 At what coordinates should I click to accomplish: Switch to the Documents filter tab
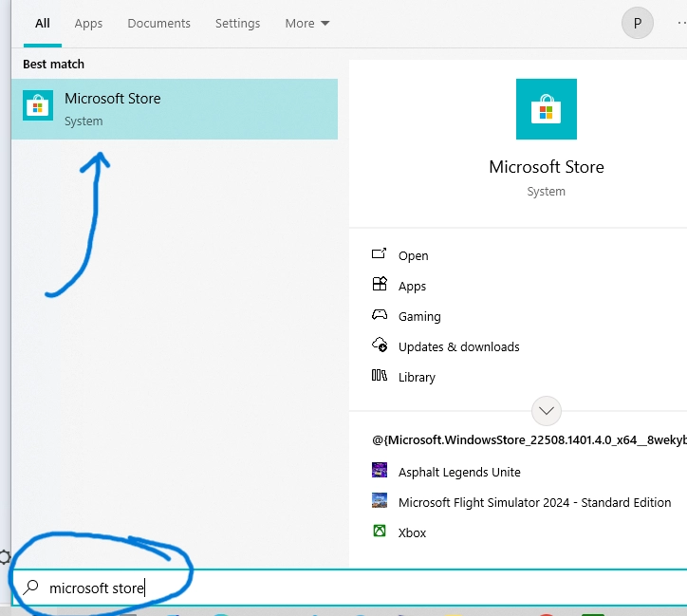tap(158, 23)
